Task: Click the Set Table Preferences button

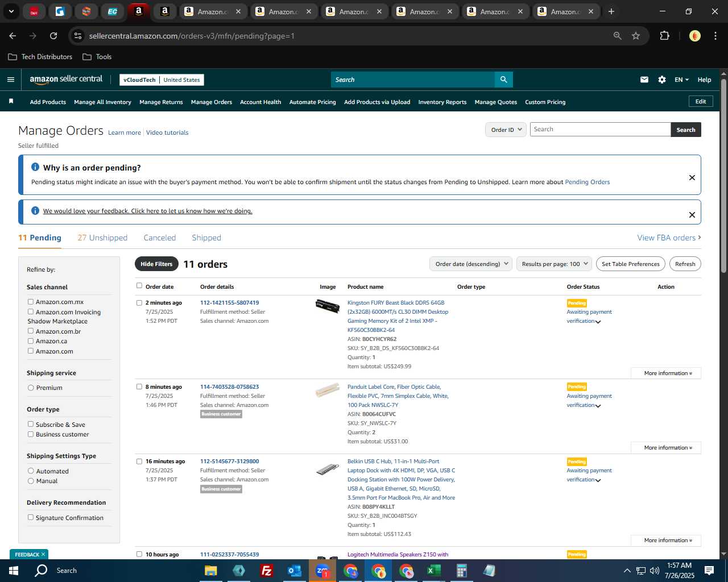Action: 631,264
